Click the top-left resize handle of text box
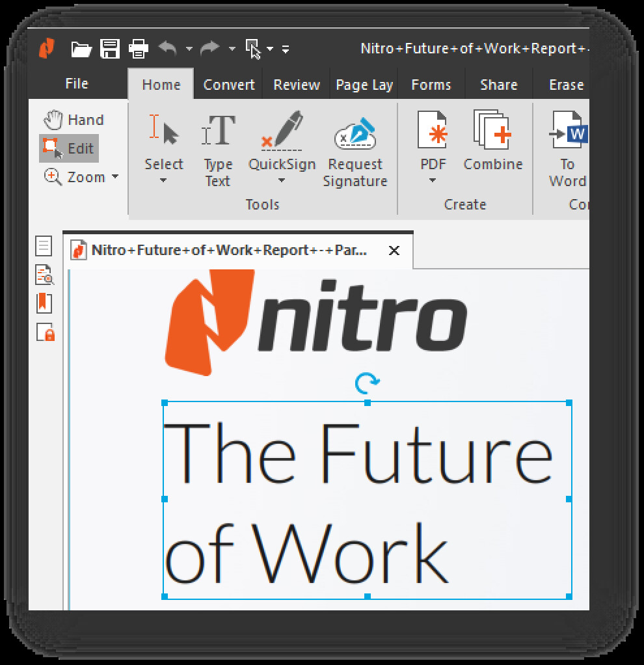Image resolution: width=644 pixels, height=665 pixels. tap(165, 403)
